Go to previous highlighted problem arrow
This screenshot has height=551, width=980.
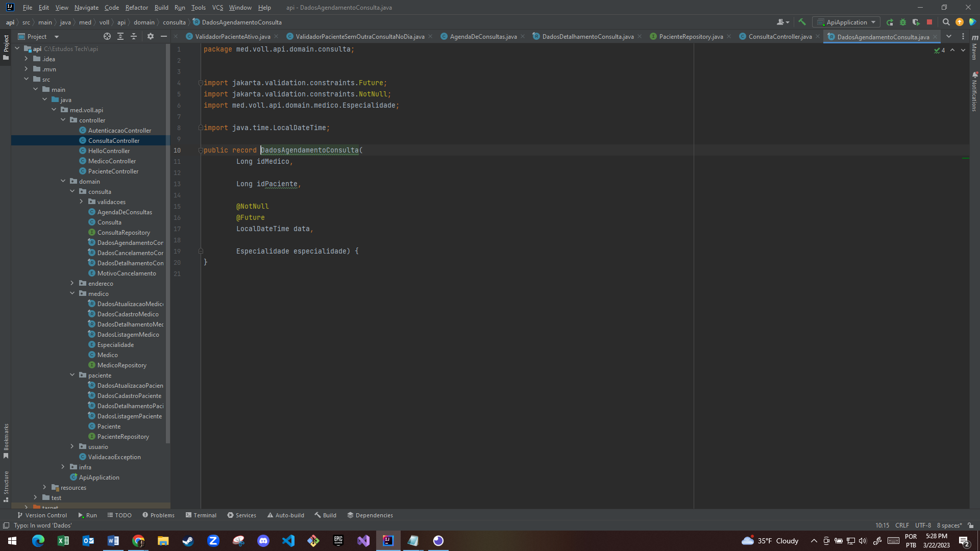click(x=952, y=50)
